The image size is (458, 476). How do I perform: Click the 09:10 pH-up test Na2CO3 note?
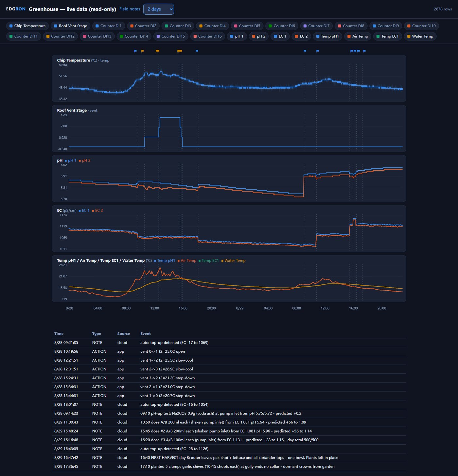point(221,413)
